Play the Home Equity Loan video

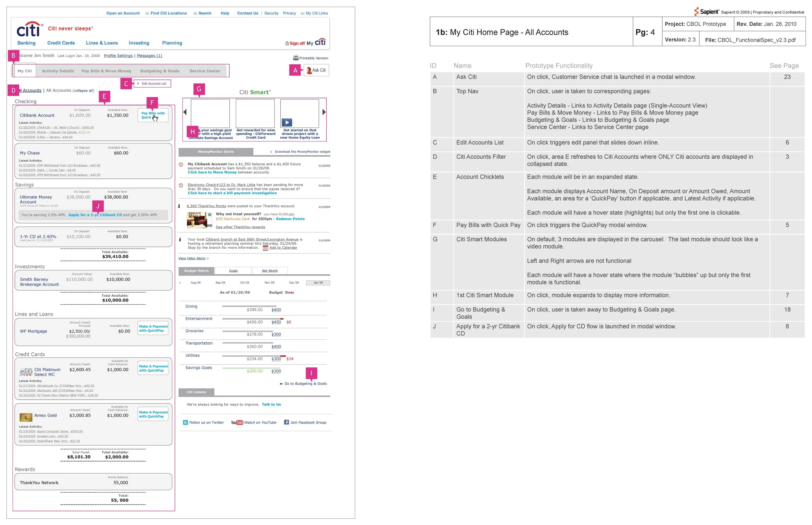tap(287, 122)
